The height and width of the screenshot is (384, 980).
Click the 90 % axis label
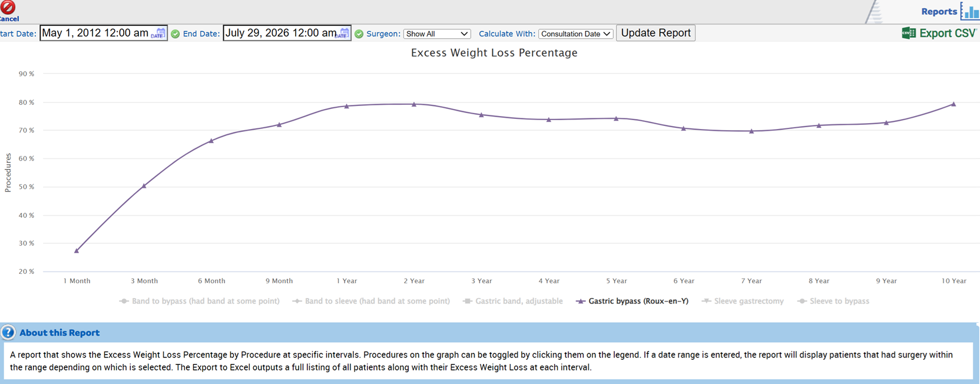coord(27,74)
